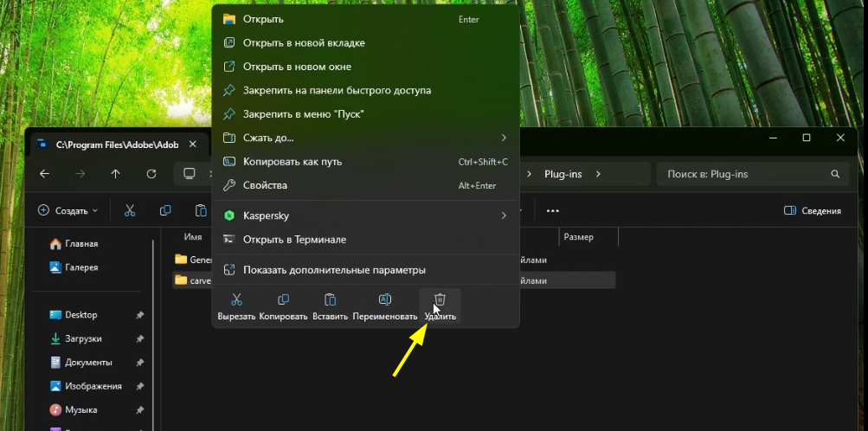
Task: Close the Explorer tab C:\Program Files\Adobe
Action: 193,144
